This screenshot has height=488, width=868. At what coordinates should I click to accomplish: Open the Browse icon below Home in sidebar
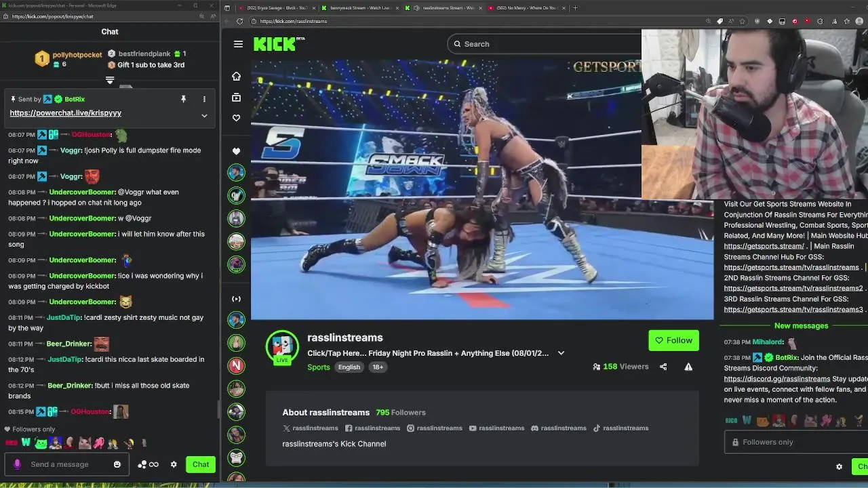[236, 98]
